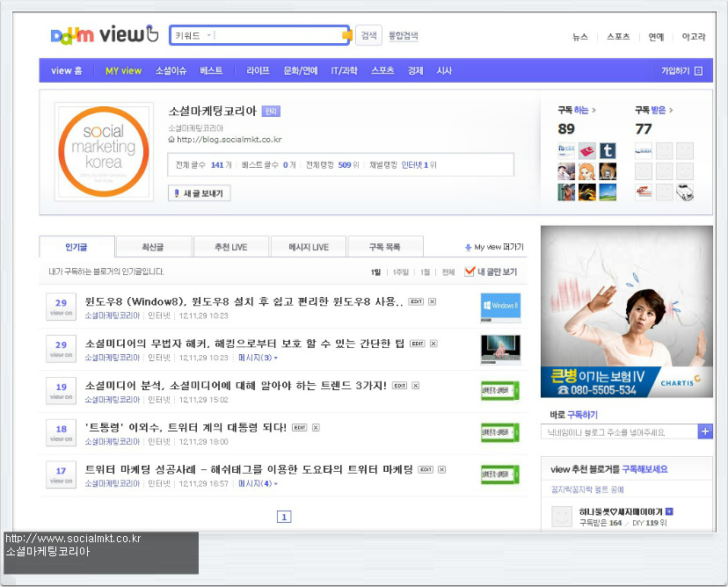Click the 닉네임이나 블로그 주소 input field

[x=619, y=432]
